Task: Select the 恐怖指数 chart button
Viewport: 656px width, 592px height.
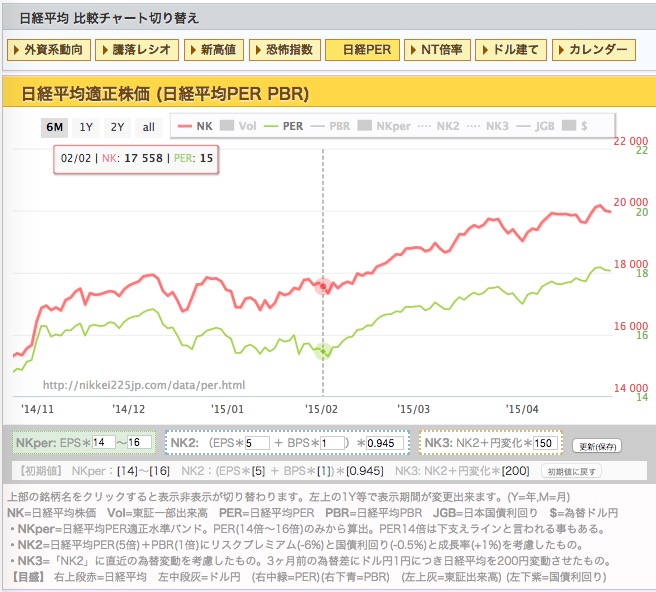Action: click(284, 50)
